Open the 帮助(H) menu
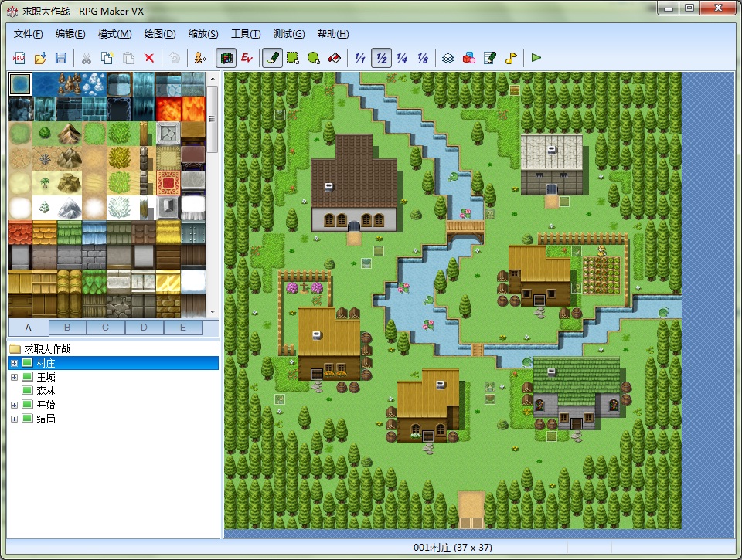Viewport: 742px width, 560px height. click(x=333, y=33)
